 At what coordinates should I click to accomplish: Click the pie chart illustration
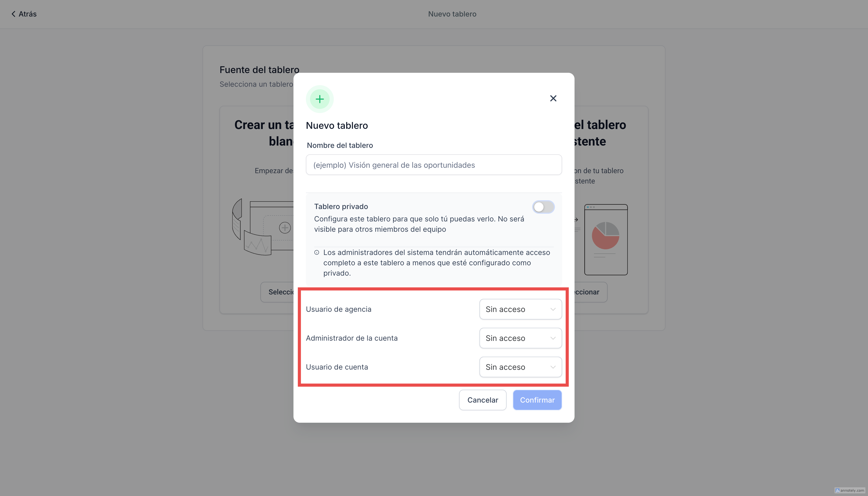point(605,235)
